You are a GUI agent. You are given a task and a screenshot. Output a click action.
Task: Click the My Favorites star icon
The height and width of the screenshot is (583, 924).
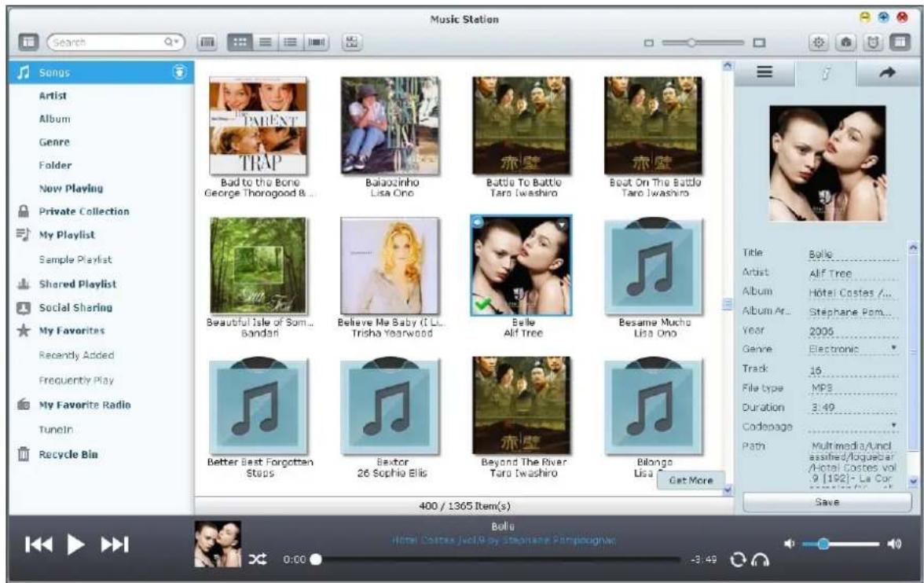[24, 330]
